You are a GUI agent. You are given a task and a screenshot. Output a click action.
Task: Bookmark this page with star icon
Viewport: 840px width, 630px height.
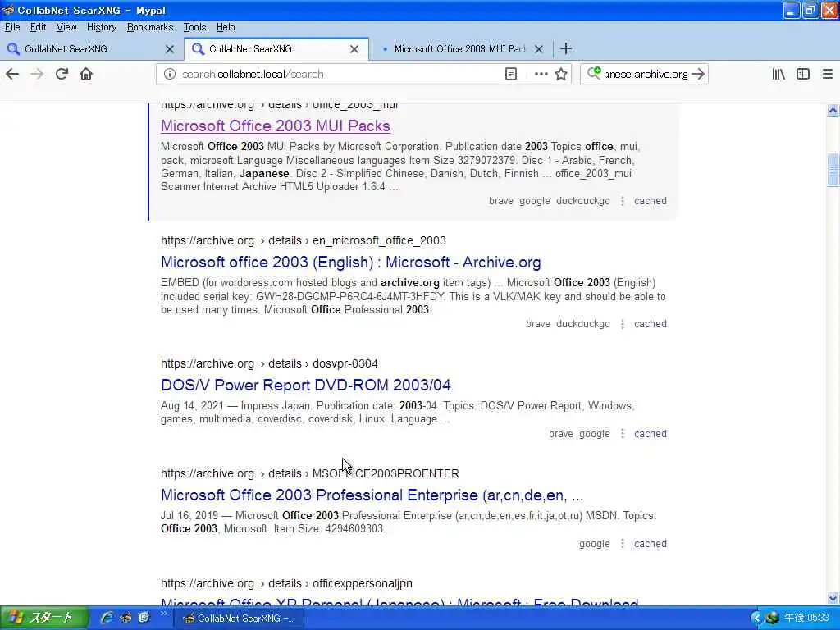point(561,74)
